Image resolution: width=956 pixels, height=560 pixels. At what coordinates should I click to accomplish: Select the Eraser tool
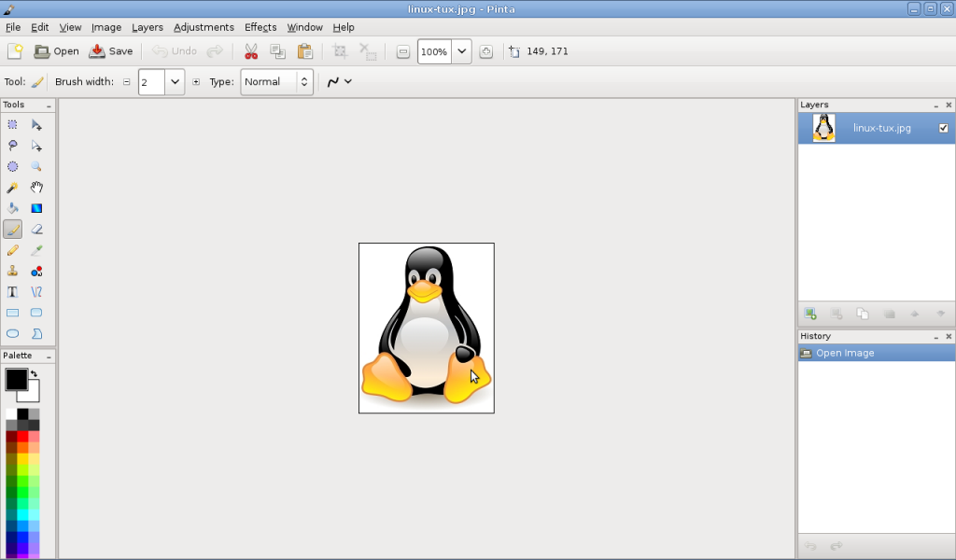click(x=36, y=229)
